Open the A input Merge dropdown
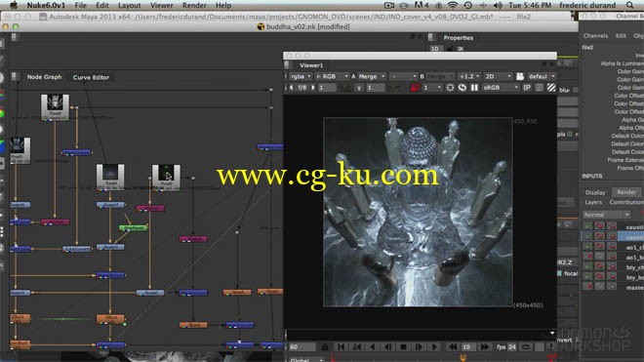Image resolution: width=644 pixels, height=362 pixels. pyautogui.click(x=372, y=76)
